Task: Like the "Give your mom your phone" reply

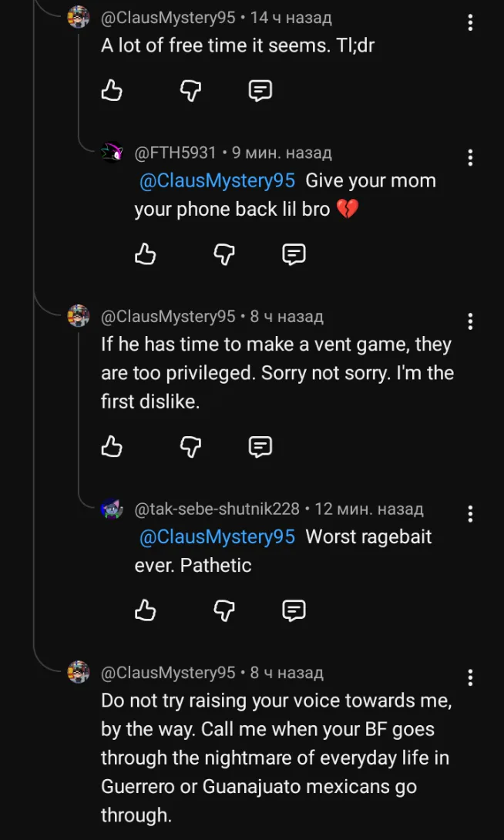Action: (x=146, y=254)
